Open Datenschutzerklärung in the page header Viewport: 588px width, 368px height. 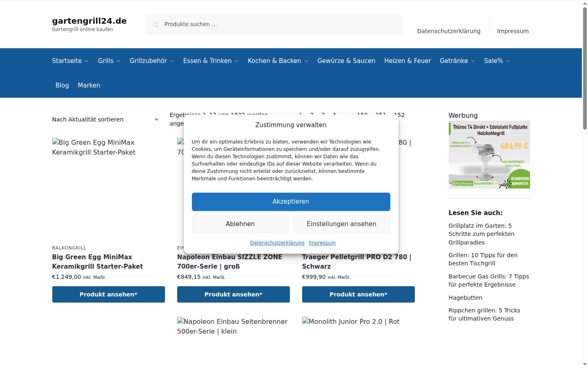point(449,31)
